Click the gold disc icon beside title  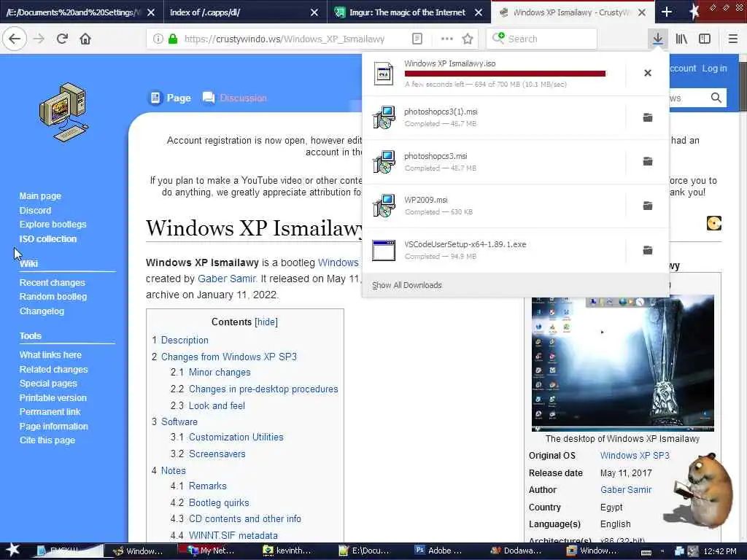[713, 223]
